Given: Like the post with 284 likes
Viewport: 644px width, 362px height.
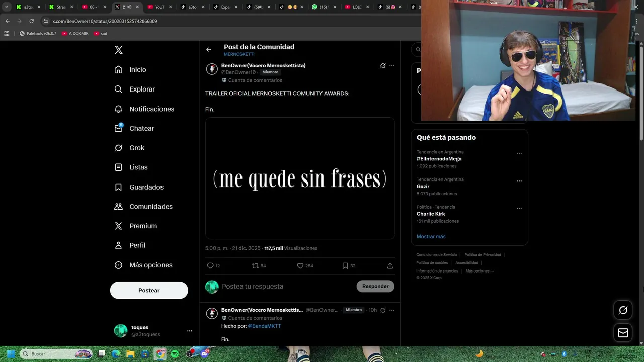Looking at the screenshot, I should pos(300,265).
